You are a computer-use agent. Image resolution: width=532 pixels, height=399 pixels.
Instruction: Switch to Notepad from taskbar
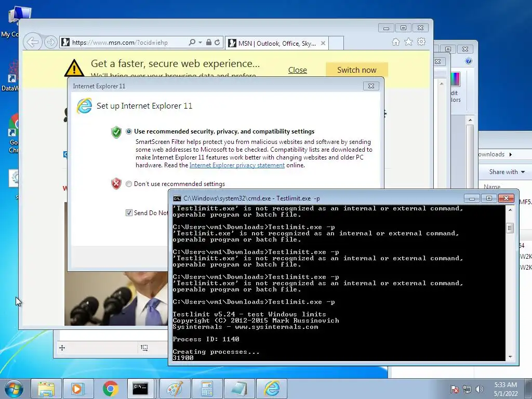[239, 389]
